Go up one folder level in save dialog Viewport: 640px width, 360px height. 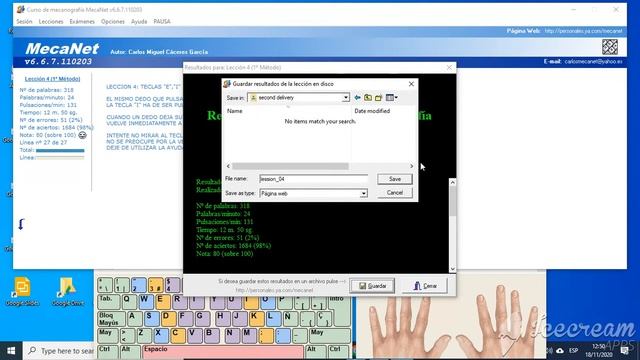tap(368, 98)
